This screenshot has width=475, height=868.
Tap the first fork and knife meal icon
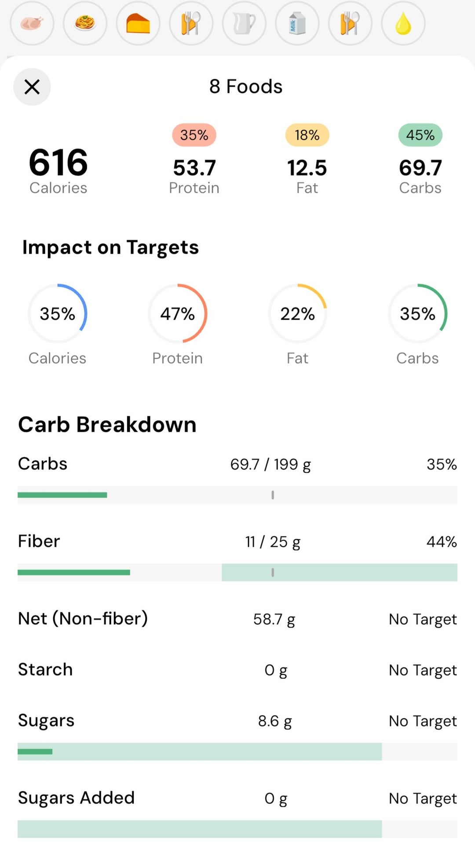pyautogui.click(x=191, y=23)
